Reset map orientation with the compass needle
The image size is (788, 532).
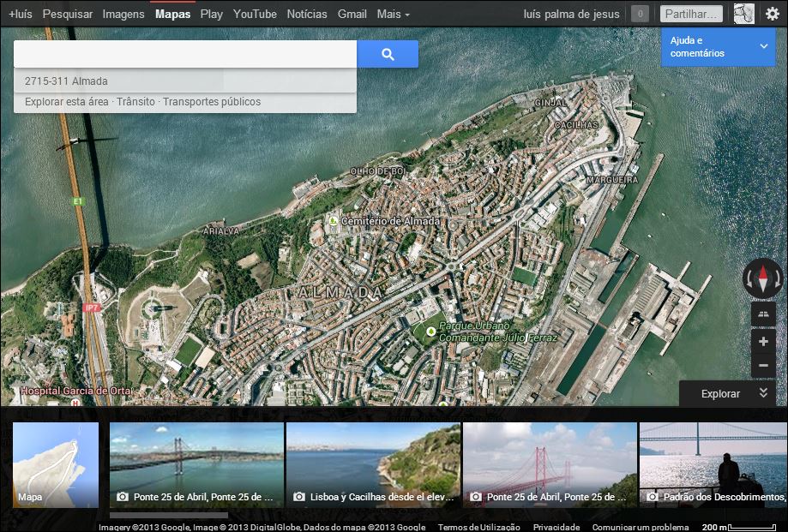pyautogui.click(x=763, y=276)
